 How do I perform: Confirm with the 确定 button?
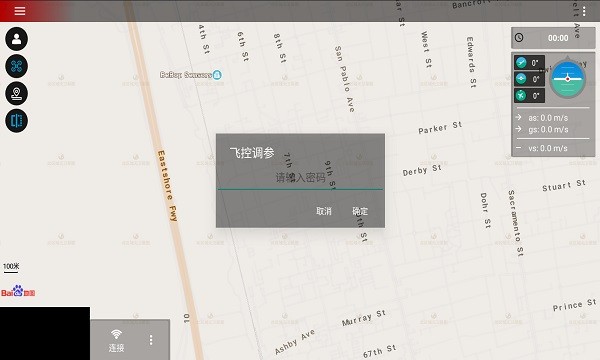pyautogui.click(x=360, y=211)
